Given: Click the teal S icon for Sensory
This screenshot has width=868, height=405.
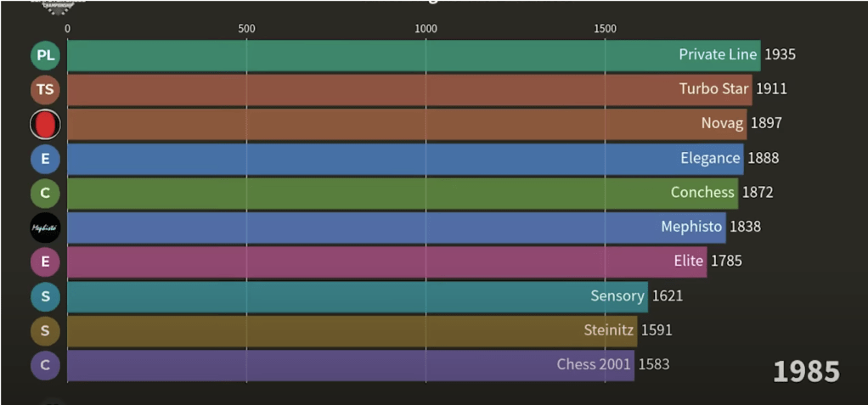Looking at the screenshot, I should click(45, 296).
